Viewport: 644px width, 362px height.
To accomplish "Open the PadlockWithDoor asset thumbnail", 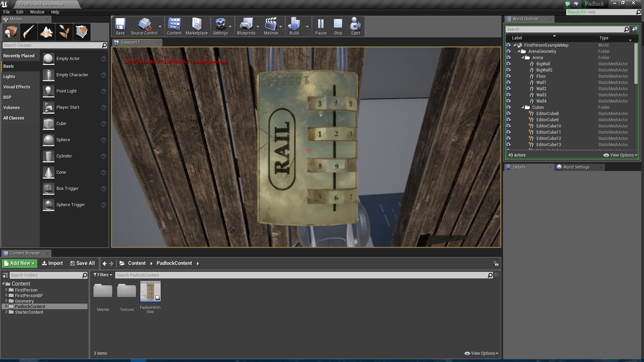I will [150, 292].
